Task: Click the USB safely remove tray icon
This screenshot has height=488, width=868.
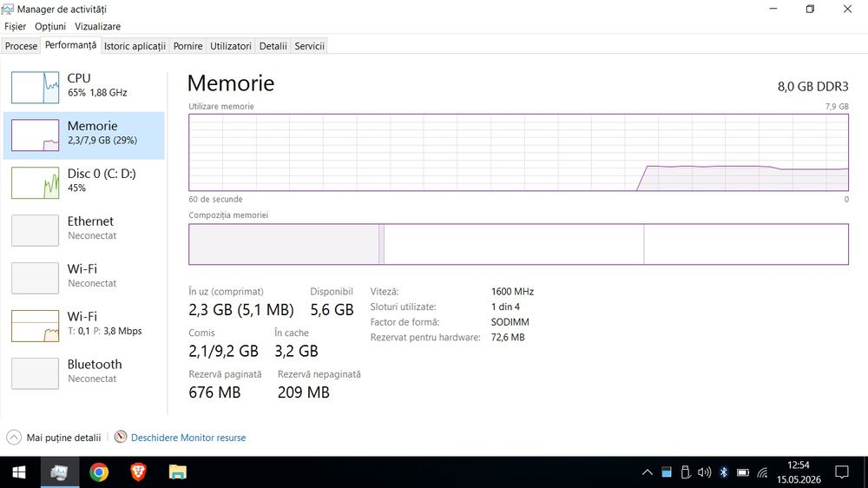Action: [x=686, y=472]
